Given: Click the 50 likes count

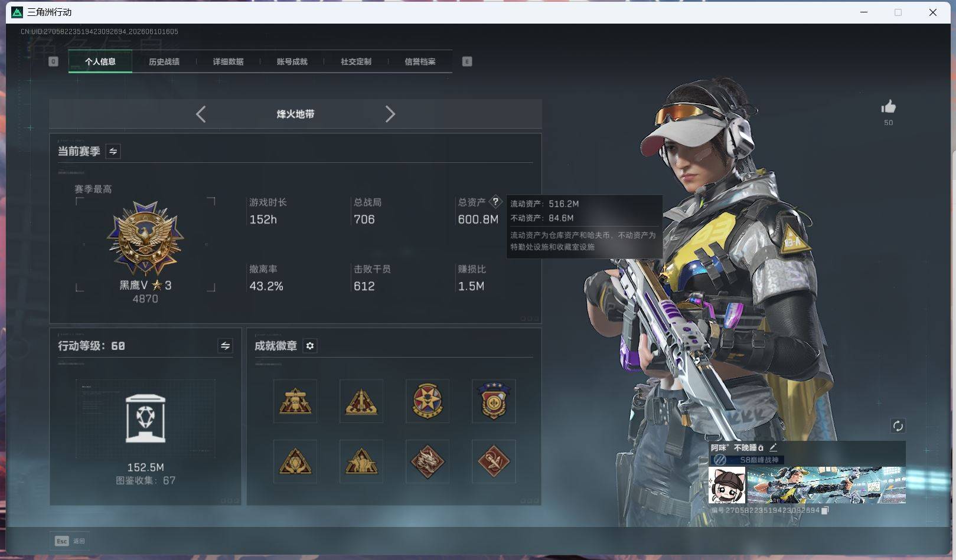Looking at the screenshot, I should point(889,123).
